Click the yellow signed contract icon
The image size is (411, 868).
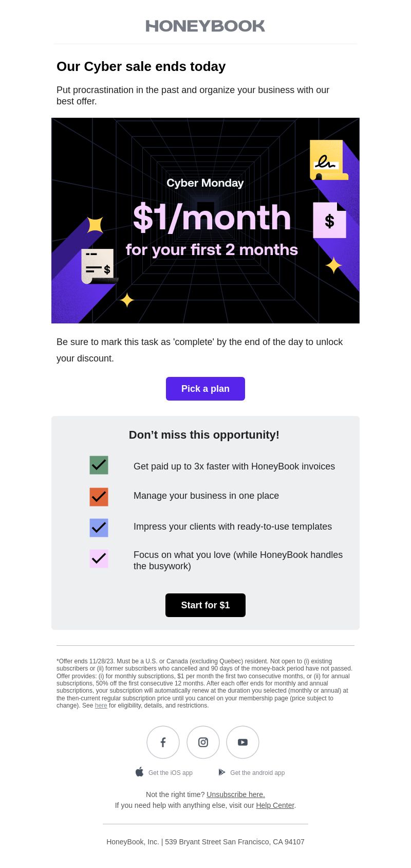pyautogui.click(x=329, y=160)
